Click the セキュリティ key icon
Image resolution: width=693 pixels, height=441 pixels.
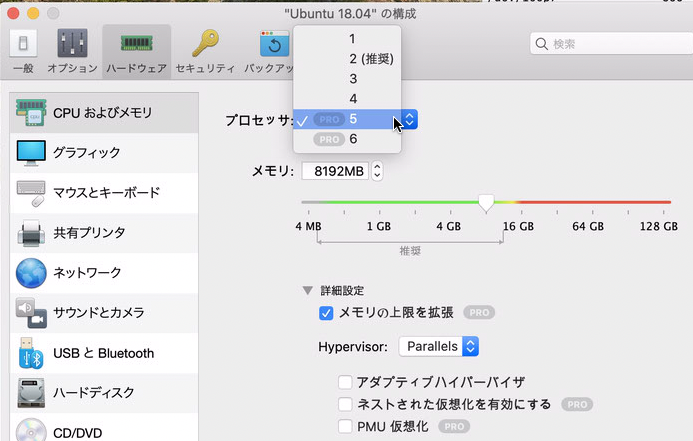tap(205, 51)
